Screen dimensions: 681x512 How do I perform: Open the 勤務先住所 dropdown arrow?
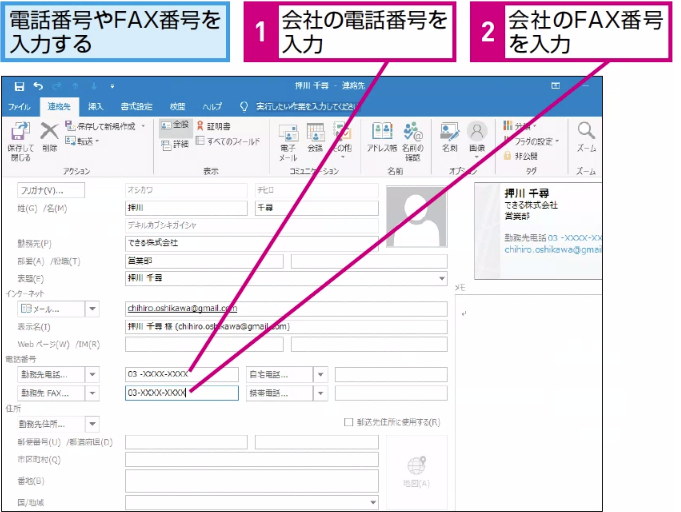[93, 424]
